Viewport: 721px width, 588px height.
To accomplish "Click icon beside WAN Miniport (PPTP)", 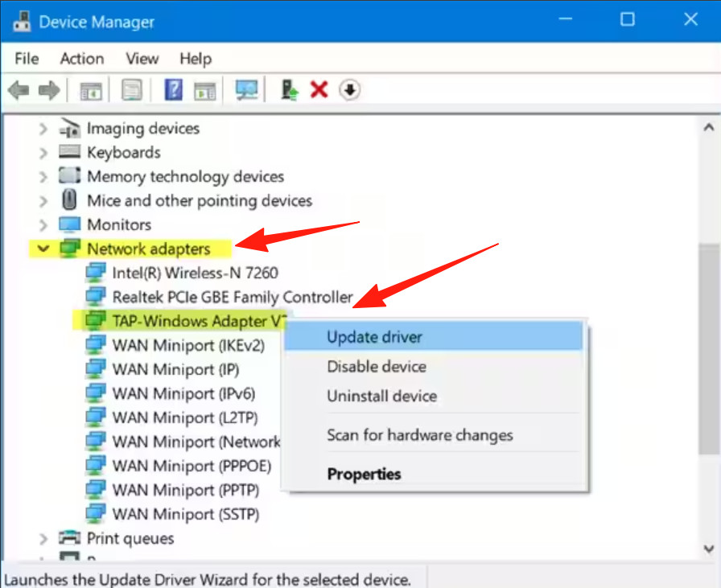I will tap(96, 490).
